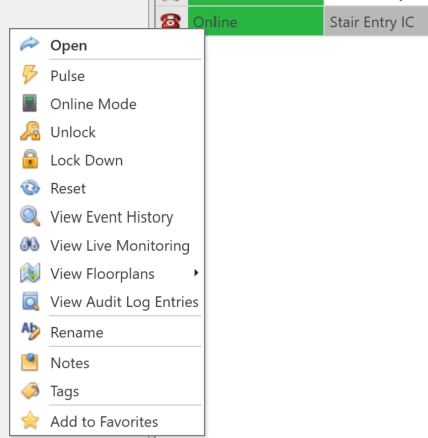Choose Lock Down menu entry

point(107,160)
